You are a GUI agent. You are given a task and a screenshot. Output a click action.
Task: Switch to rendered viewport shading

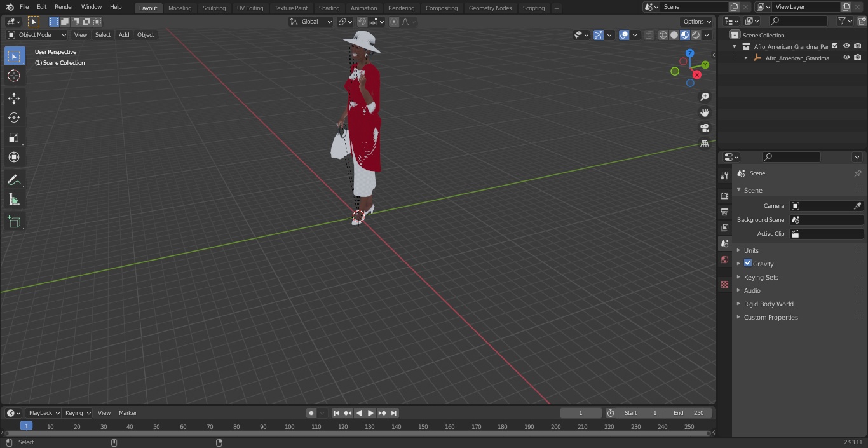[x=696, y=35]
